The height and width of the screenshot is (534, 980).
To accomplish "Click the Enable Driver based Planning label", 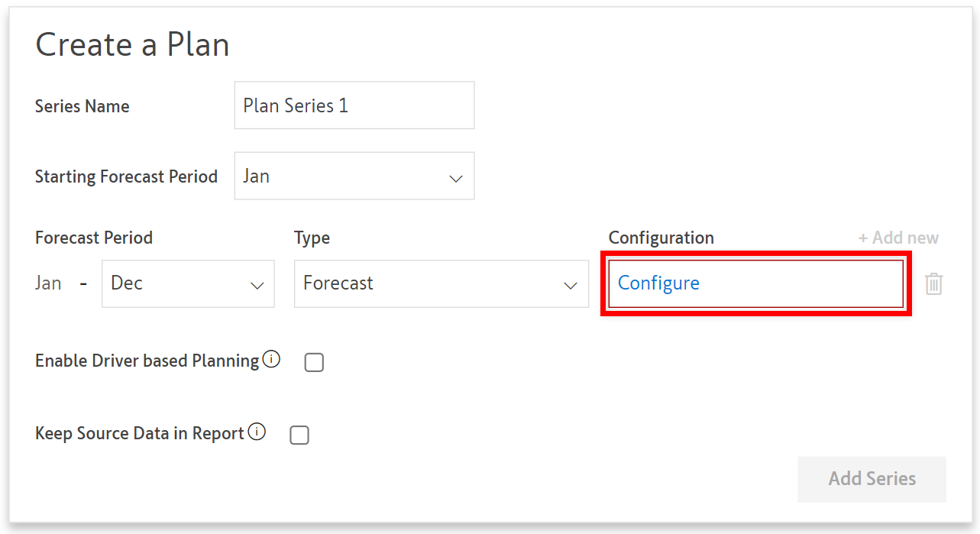I will [147, 361].
